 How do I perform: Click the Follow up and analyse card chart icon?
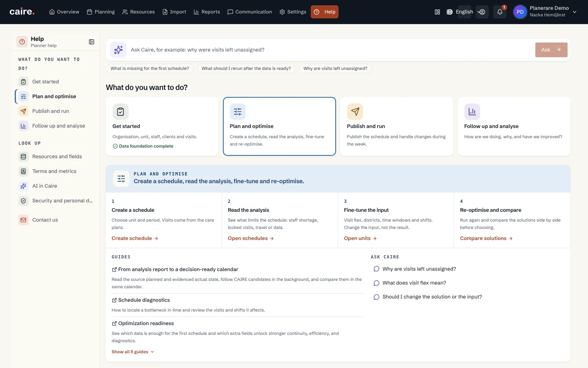pyautogui.click(x=472, y=111)
